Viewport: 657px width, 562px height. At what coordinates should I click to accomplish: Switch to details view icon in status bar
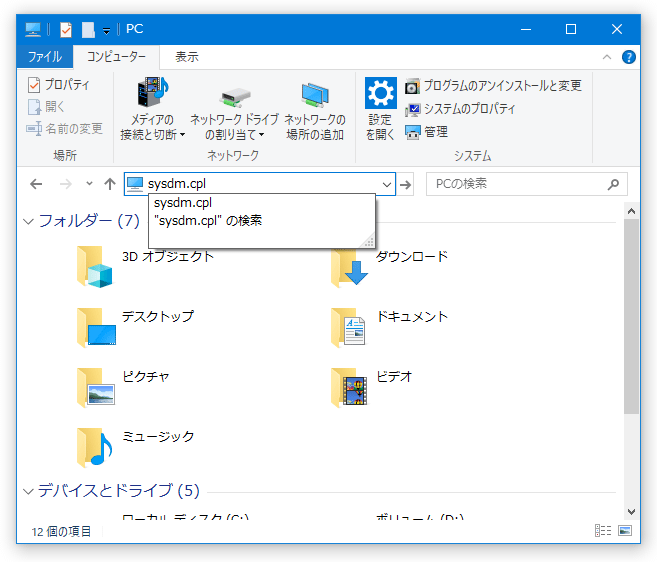[x=603, y=531]
